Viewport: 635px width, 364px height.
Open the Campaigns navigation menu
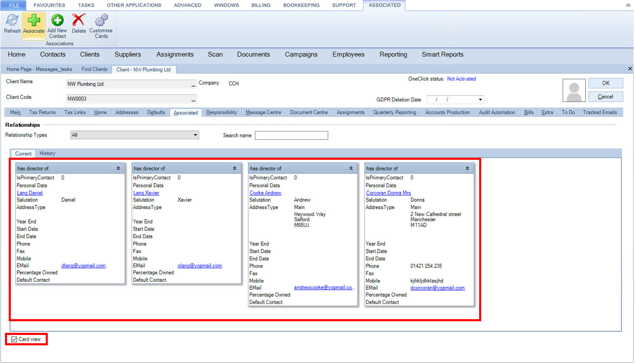[x=301, y=54]
